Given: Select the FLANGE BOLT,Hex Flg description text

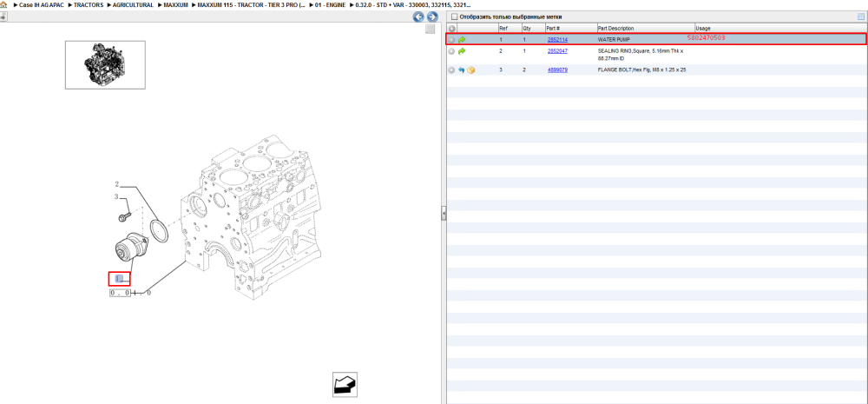Looking at the screenshot, I should (642, 70).
